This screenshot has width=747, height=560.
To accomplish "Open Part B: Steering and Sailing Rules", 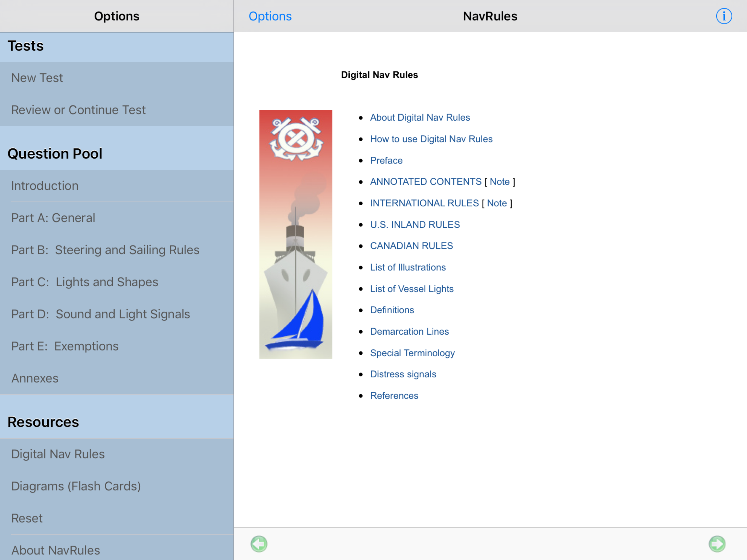I will coord(105,250).
